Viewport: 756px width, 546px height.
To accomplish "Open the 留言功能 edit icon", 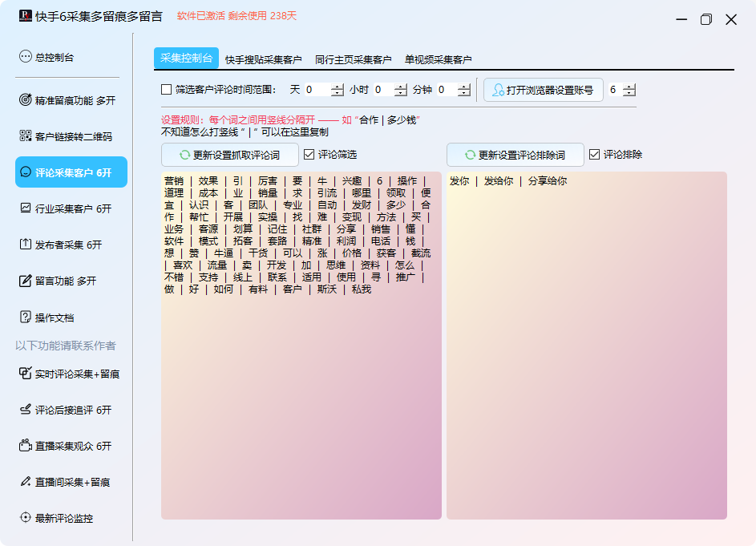I will pos(26,281).
